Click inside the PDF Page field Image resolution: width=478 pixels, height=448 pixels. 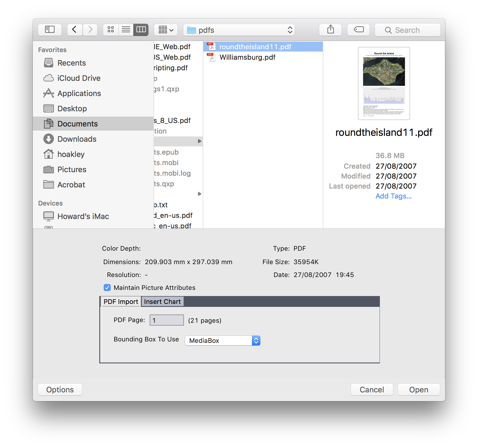point(166,320)
